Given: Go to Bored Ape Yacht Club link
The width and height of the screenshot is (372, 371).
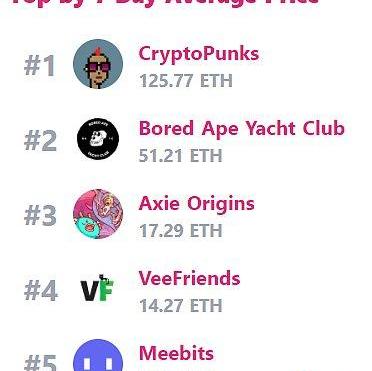Looking at the screenshot, I should coord(242,128).
